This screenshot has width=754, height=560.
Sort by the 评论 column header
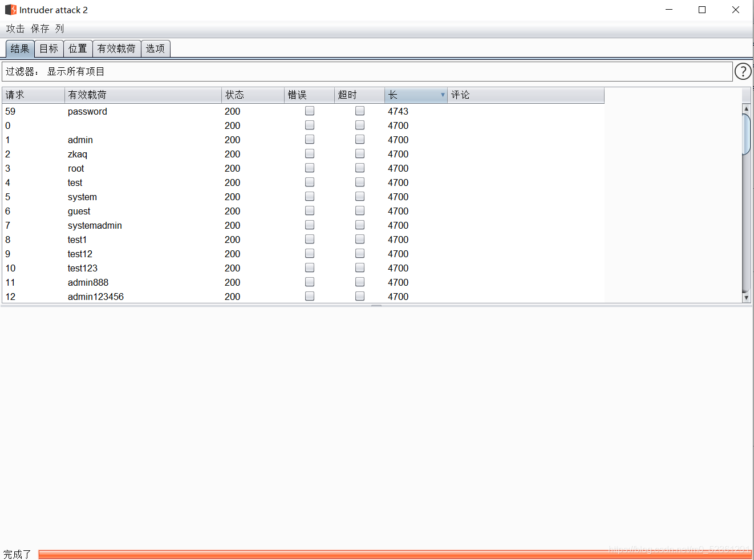coord(526,95)
